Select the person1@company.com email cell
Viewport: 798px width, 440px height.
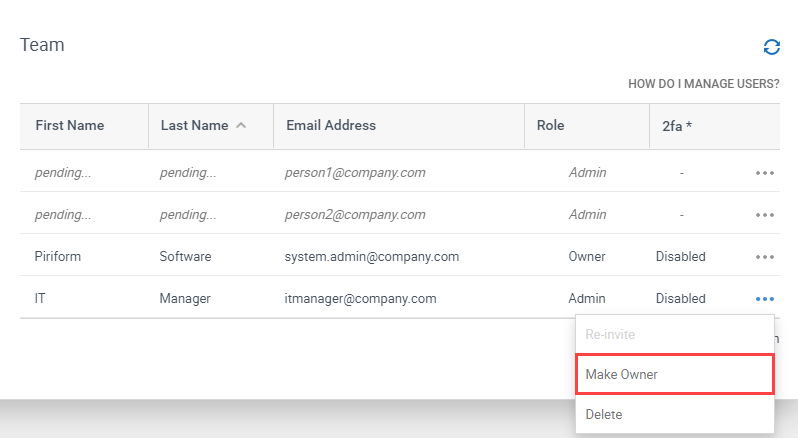(x=355, y=173)
